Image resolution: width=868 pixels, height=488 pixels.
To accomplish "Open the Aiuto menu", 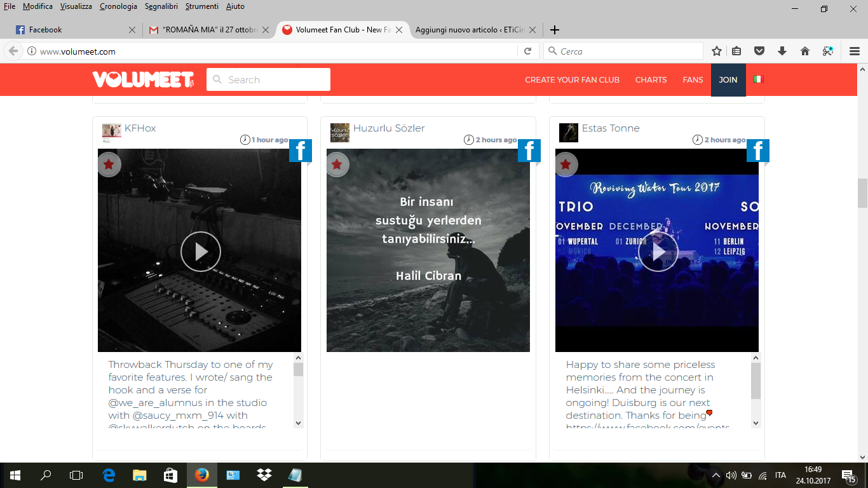I will coord(235,6).
